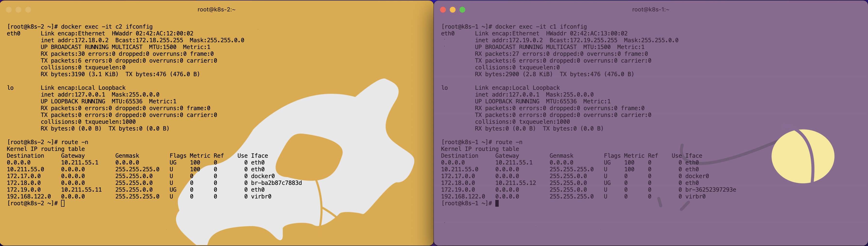Click the 'route -n' command in k8s-2
868x246 pixels.
tap(74, 142)
